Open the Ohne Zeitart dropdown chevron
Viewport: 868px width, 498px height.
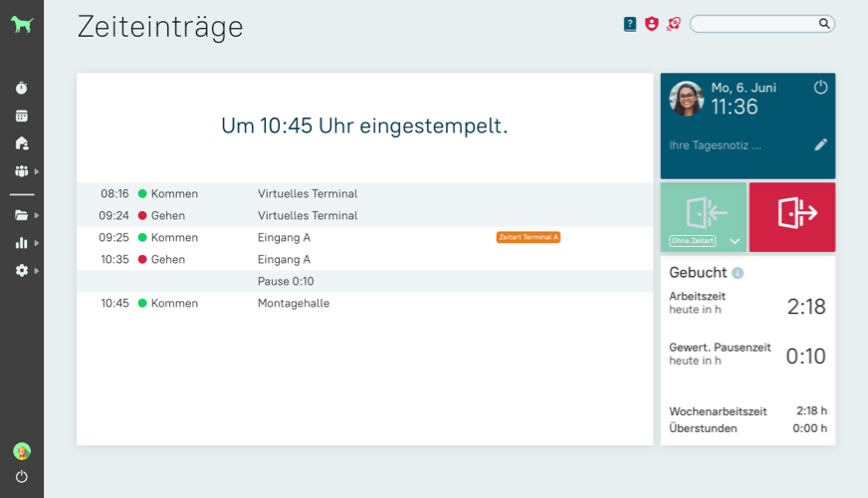735,241
